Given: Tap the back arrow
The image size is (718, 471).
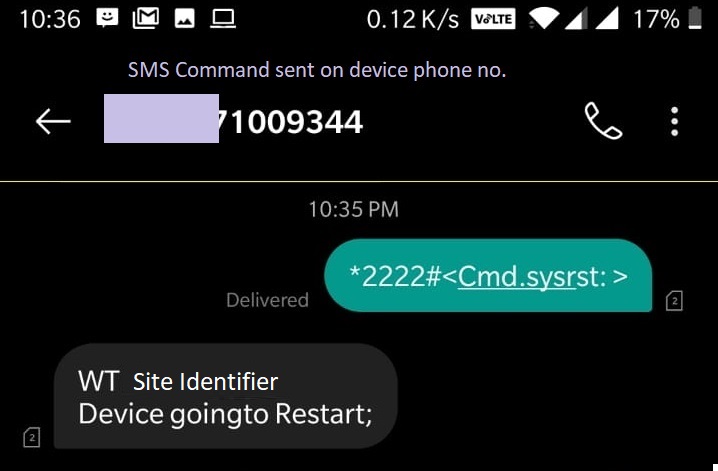Looking at the screenshot, I should click(53, 121).
